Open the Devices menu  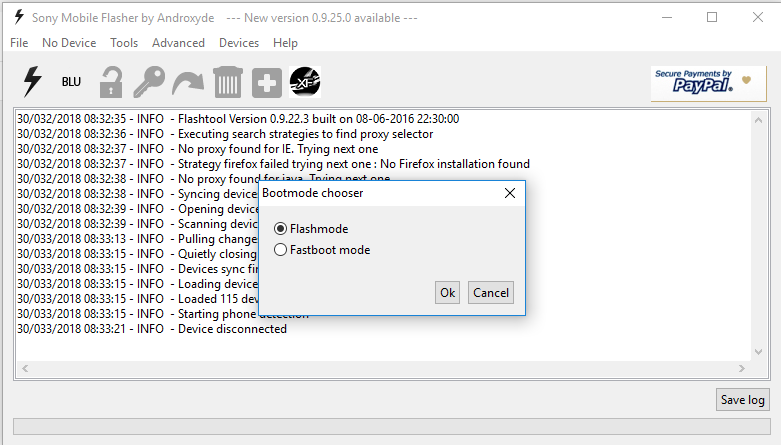click(239, 43)
